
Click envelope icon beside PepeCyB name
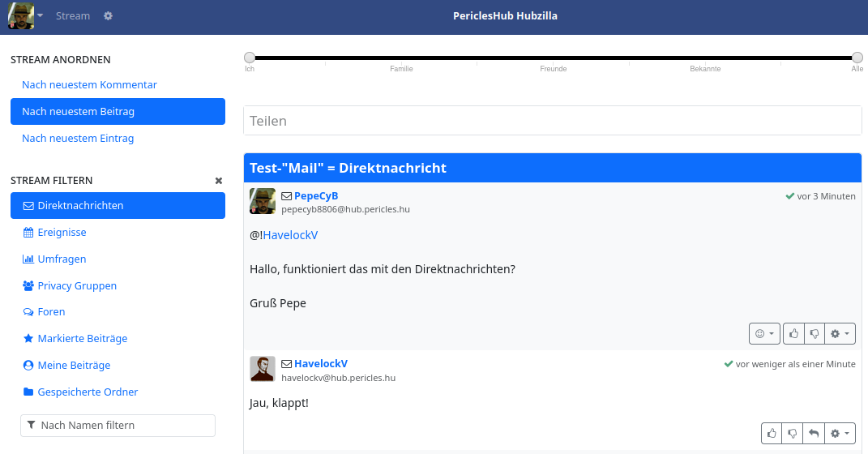(x=286, y=196)
